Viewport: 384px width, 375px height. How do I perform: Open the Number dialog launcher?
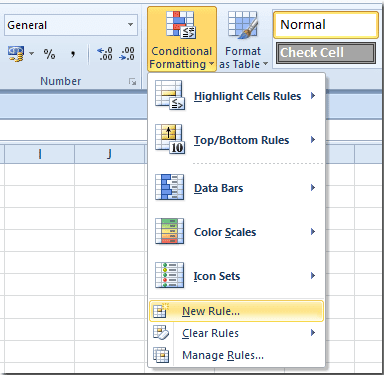tap(132, 82)
